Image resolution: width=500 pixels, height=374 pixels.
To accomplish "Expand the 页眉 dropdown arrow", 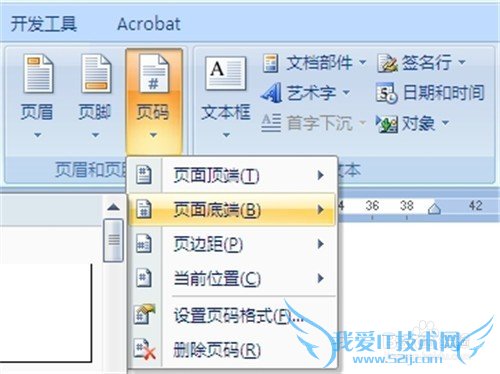I will (x=38, y=135).
